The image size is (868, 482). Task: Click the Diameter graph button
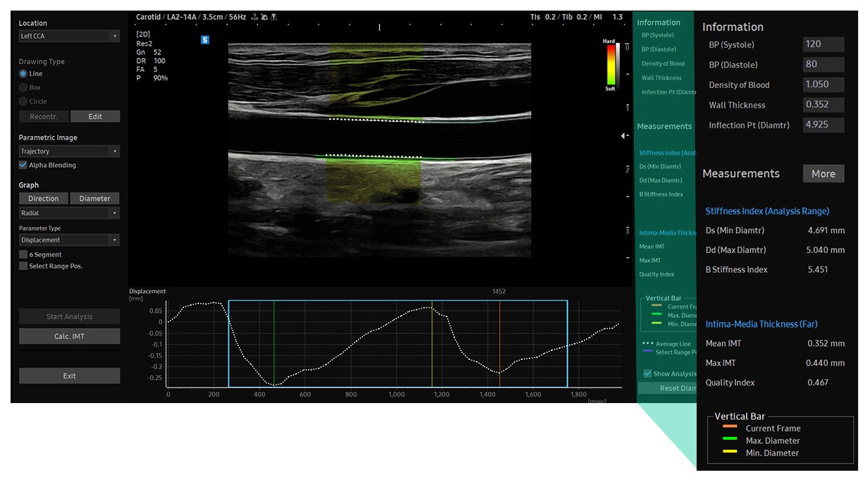coord(95,199)
